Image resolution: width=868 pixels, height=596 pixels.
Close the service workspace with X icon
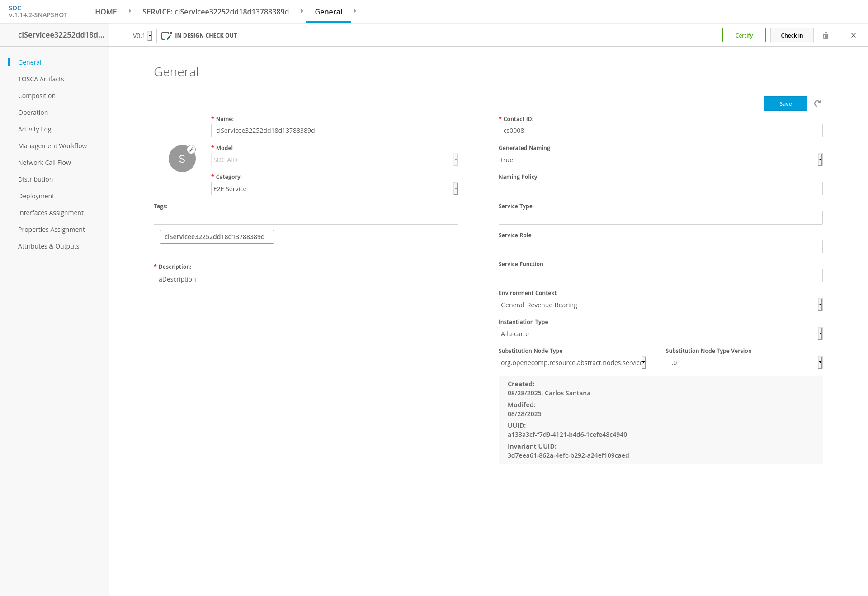[854, 35]
